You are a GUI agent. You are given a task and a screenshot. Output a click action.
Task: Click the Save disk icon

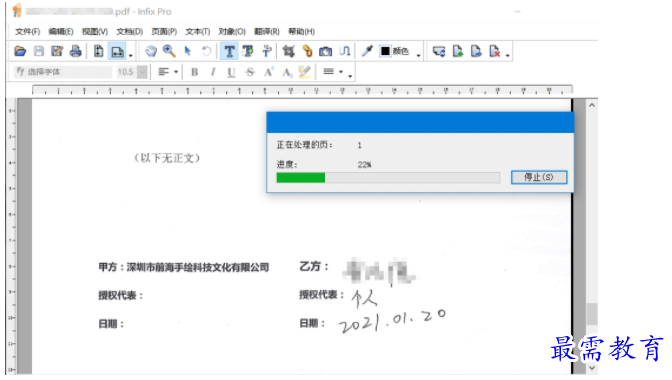(39, 51)
